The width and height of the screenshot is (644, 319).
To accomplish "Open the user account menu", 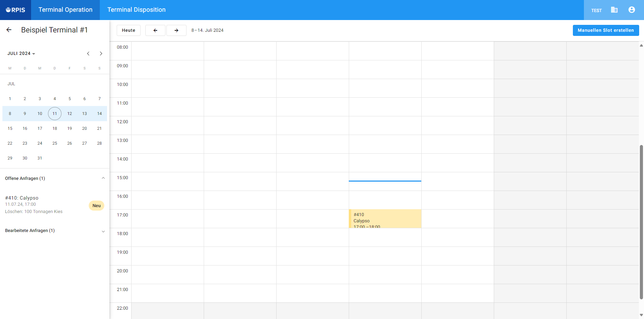I will pyautogui.click(x=632, y=10).
